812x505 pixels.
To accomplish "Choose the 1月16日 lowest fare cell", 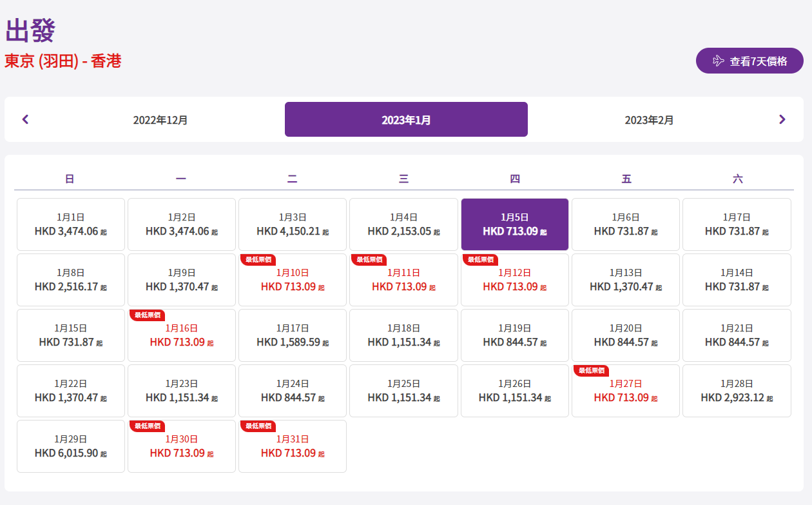I will coord(182,335).
